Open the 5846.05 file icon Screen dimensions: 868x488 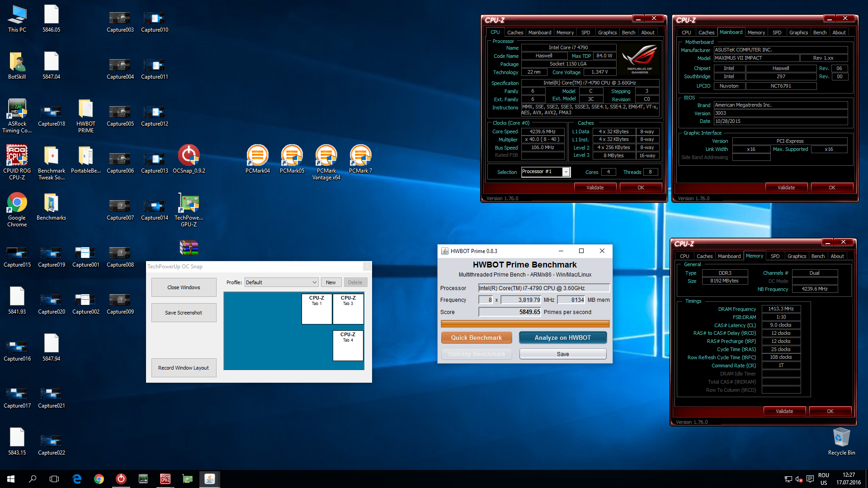click(x=52, y=19)
